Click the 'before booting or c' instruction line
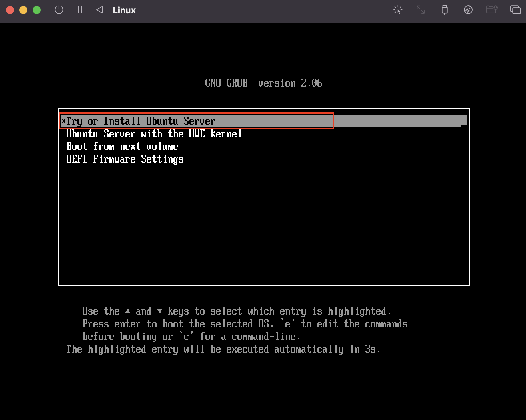 pos(191,336)
